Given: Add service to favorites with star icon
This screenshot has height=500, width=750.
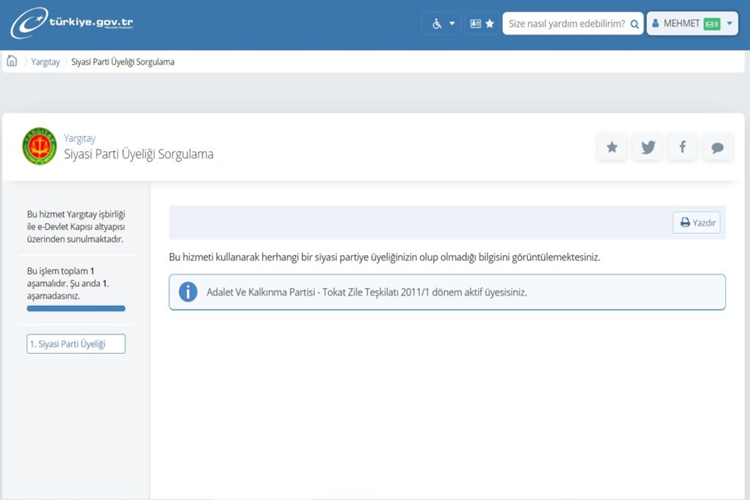Looking at the screenshot, I should [612, 147].
